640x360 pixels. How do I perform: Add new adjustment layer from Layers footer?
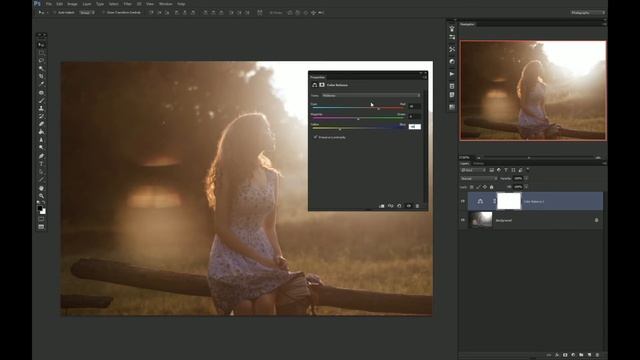[x=573, y=355]
